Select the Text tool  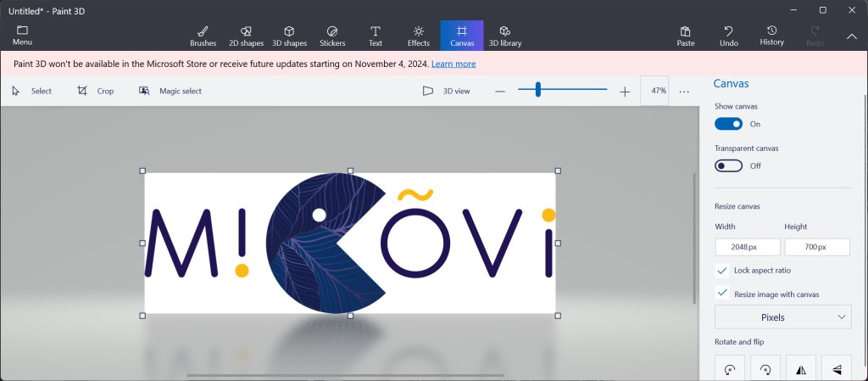tap(376, 36)
